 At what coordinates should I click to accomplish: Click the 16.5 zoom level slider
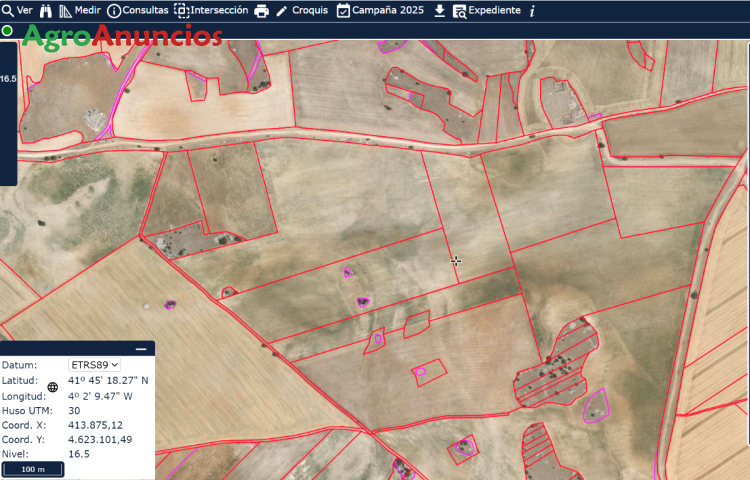(8, 78)
